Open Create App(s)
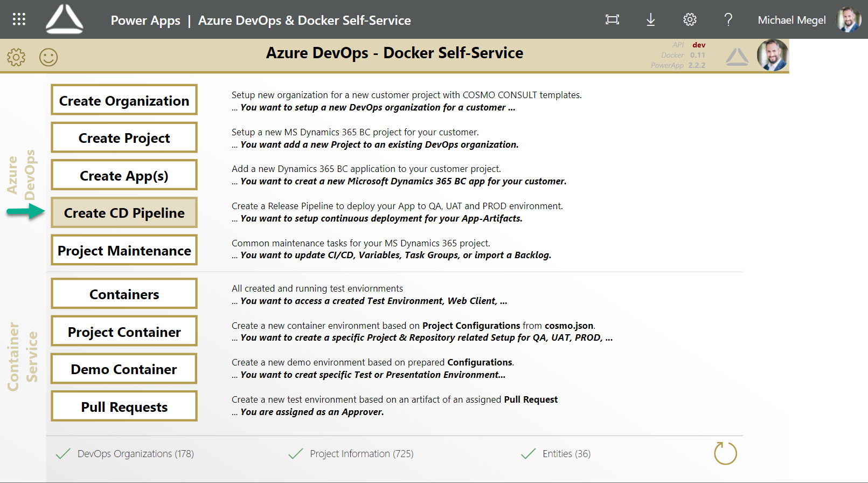 point(124,175)
